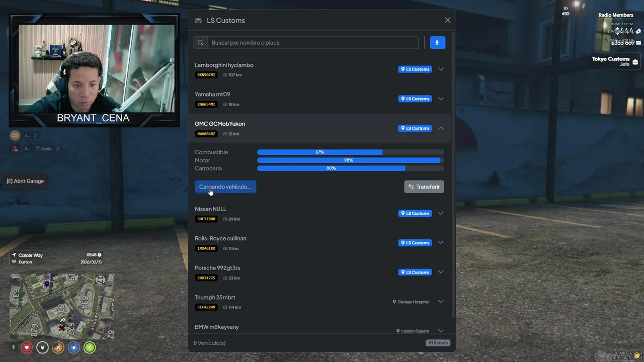
Task: Click the $353 869 money display
Action: click(x=623, y=43)
